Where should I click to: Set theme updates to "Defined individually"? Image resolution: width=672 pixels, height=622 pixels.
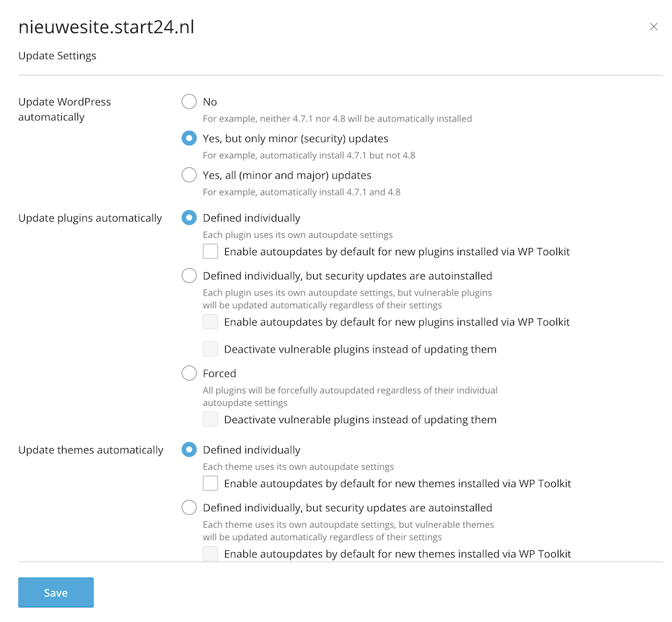pyautogui.click(x=189, y=449)
